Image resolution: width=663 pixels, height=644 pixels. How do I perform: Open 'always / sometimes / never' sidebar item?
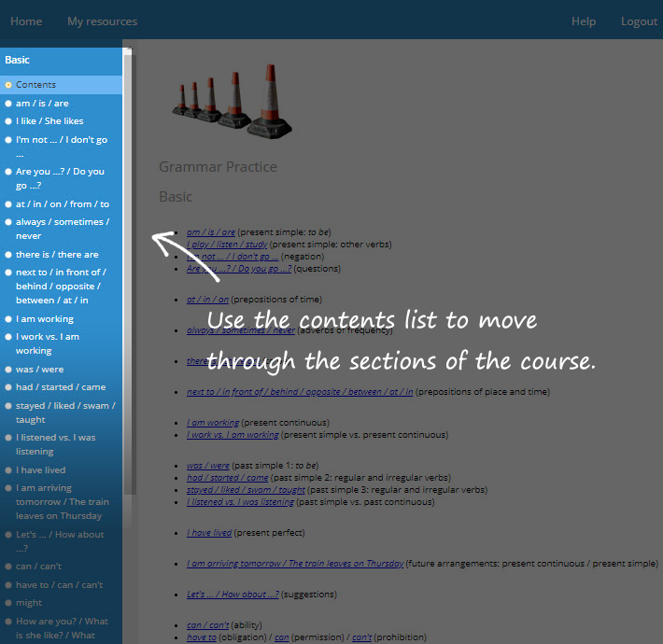click(x=62, y=229)
